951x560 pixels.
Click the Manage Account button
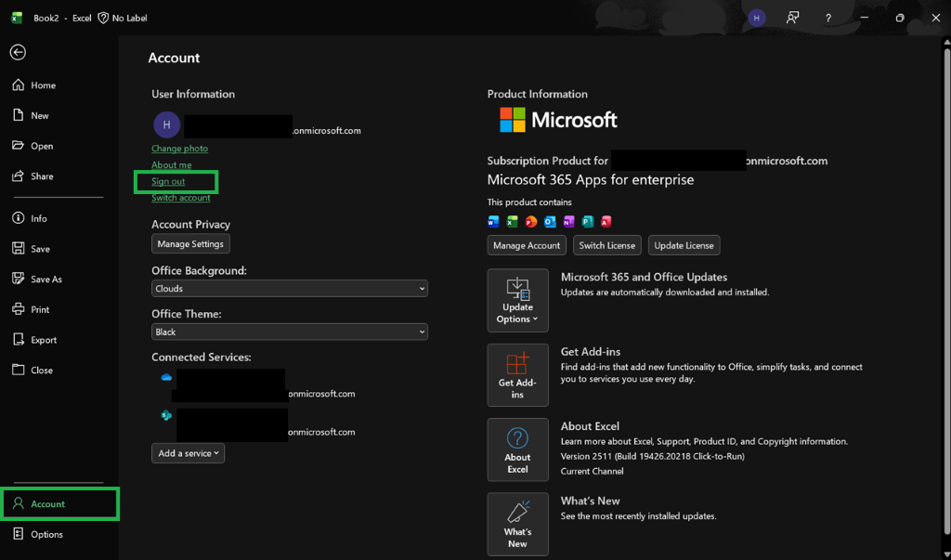coord(527,246)
